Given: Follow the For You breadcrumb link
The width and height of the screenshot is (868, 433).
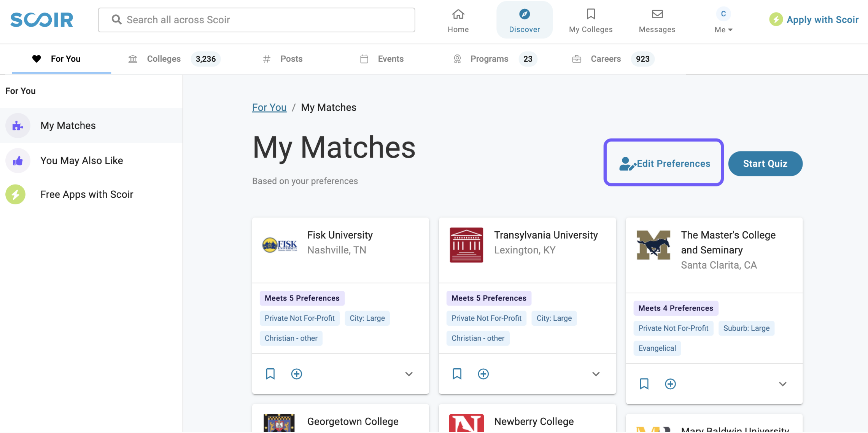Looking at the screenshot, I should pyautogui.click(x=269, y=107).
